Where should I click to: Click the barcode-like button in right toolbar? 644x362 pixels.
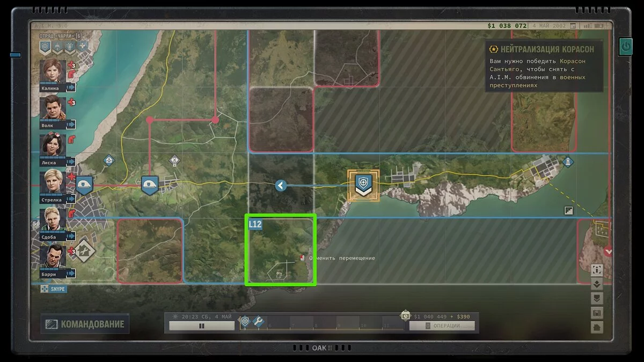597,313
